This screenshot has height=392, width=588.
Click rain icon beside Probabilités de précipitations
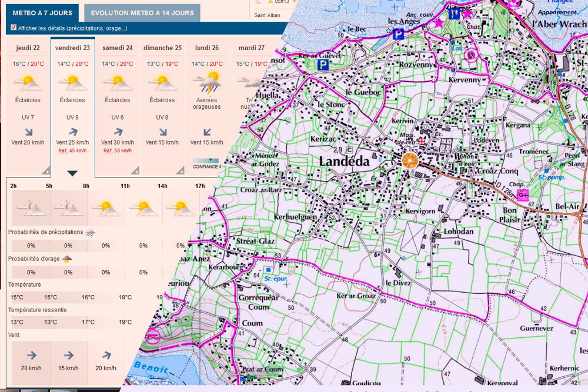pyautogui.click(x=90, y=233)
